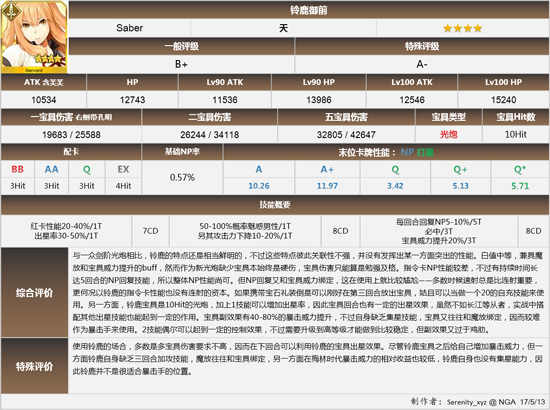Image resolution: width=550 pixels, height=410 pixels.
Task: Select the ATK value 10534
Action: pos(43,100)
